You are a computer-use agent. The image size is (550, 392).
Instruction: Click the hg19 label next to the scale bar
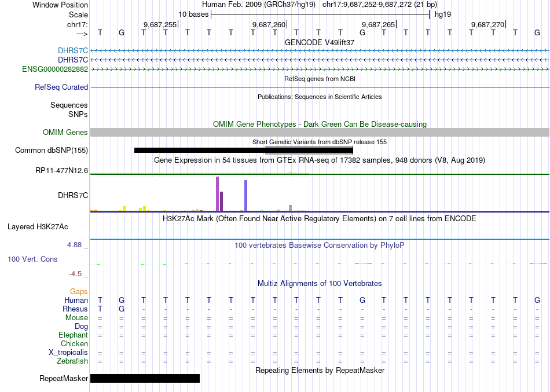point(443,14)
